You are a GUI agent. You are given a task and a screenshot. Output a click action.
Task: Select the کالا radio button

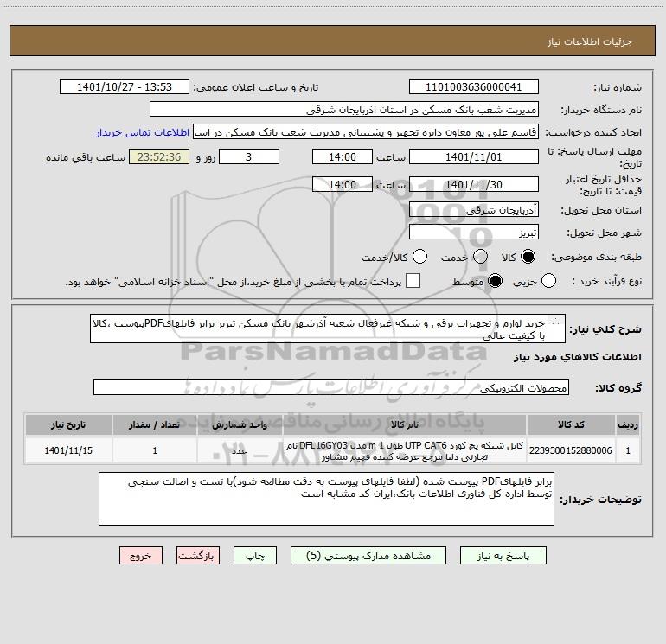click(x=528, y=257)
